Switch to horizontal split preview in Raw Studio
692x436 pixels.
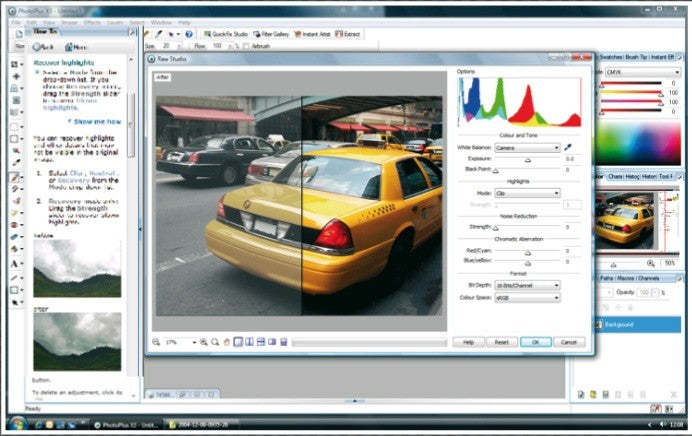(261, 342)
